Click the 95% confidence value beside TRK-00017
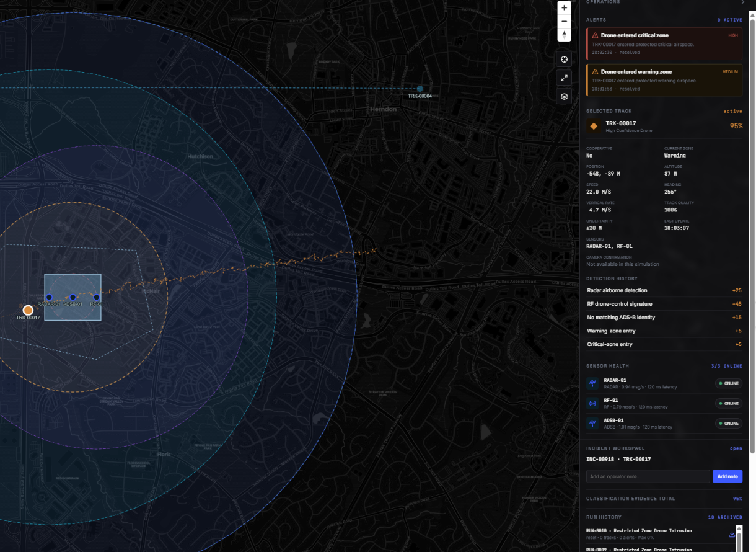The height and width of the screenshot is (552, 756). (x=736, y=127)
